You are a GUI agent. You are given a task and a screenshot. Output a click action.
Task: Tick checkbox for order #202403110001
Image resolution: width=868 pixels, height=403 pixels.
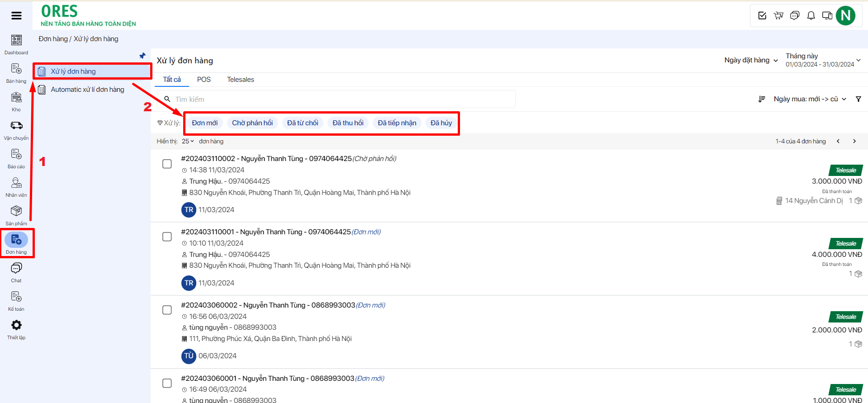[167, 237]
